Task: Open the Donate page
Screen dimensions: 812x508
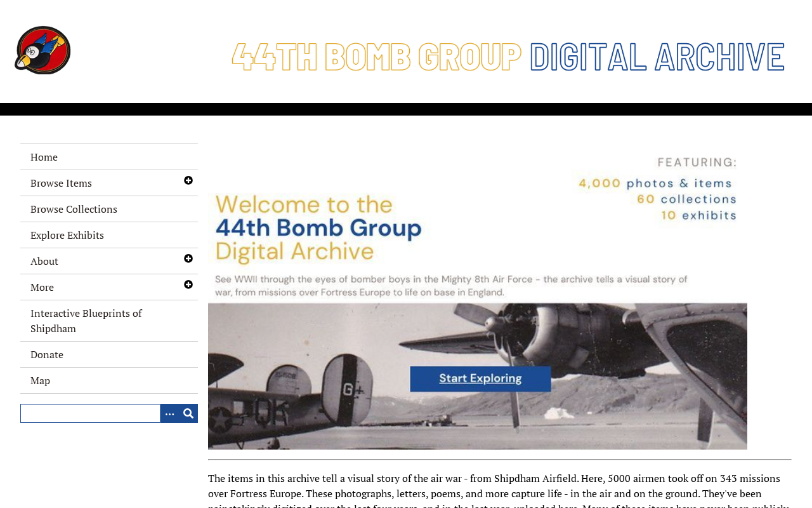Action: click(x=109, y=354)
